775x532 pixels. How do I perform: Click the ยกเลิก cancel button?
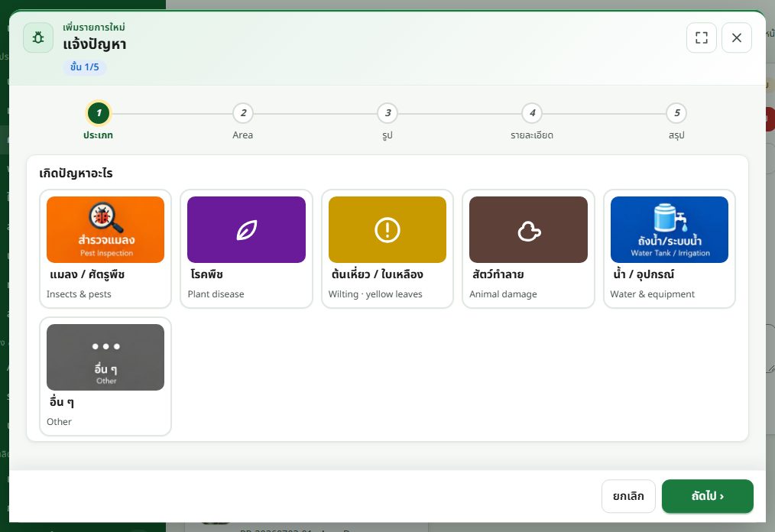[628, 496]
